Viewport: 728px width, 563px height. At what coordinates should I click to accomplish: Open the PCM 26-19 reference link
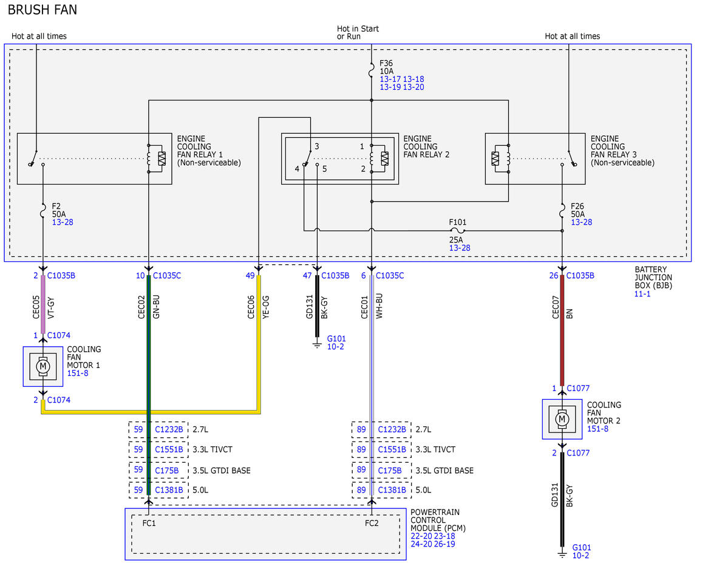pyautogui.click(x=445, y=544)
